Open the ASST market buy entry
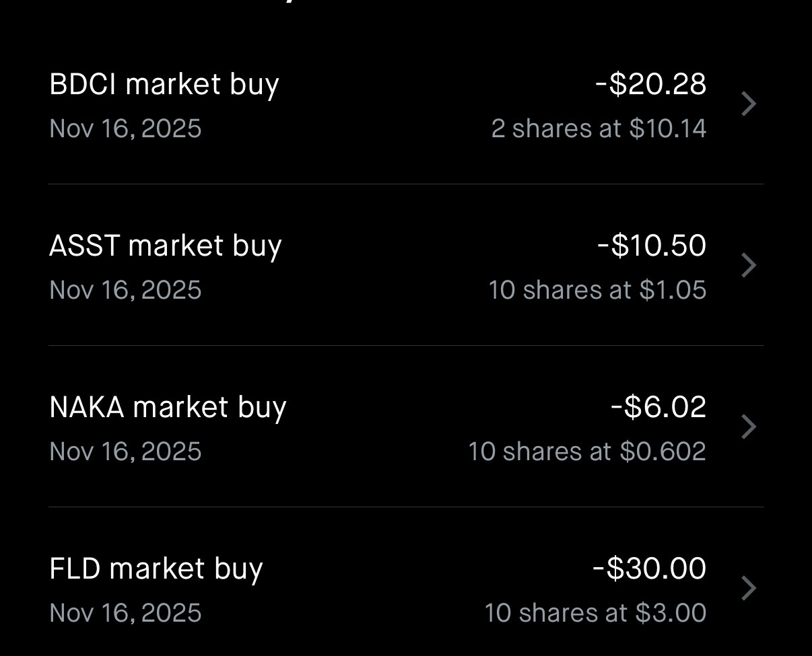The width and height of the screenshot is (812, 656). pyautogui.click(x=166, y=246)
